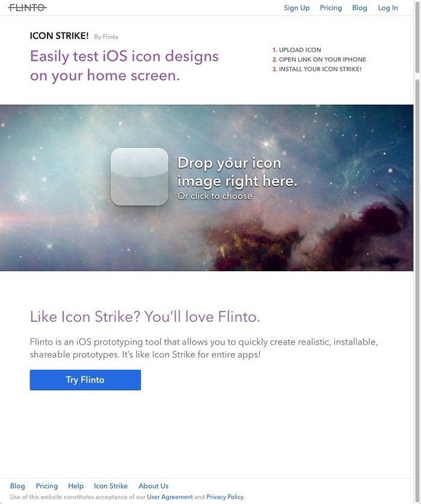This screenshot has width=421, height=504.
Task: Go to Blog from the top navigation
Action: (359, 8)
